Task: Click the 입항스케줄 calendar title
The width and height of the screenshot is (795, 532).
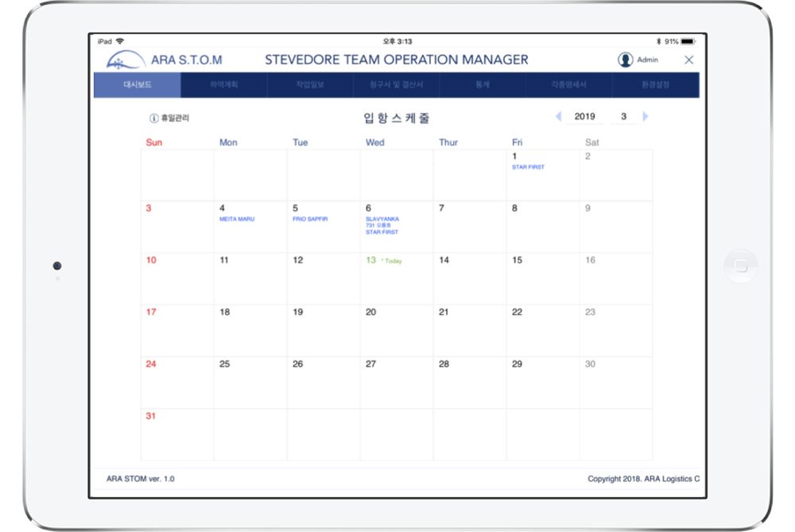Action: pos(397,118)
